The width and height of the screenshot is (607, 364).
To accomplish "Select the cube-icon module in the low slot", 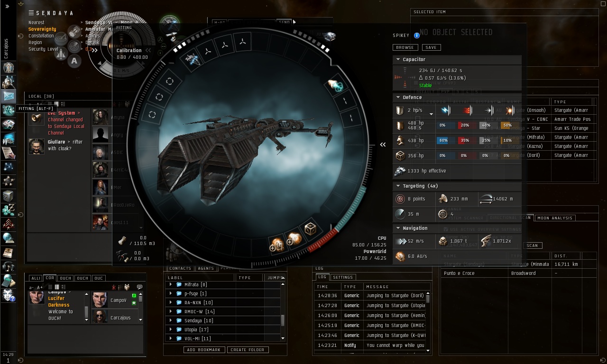I will [x=310, y=229].
